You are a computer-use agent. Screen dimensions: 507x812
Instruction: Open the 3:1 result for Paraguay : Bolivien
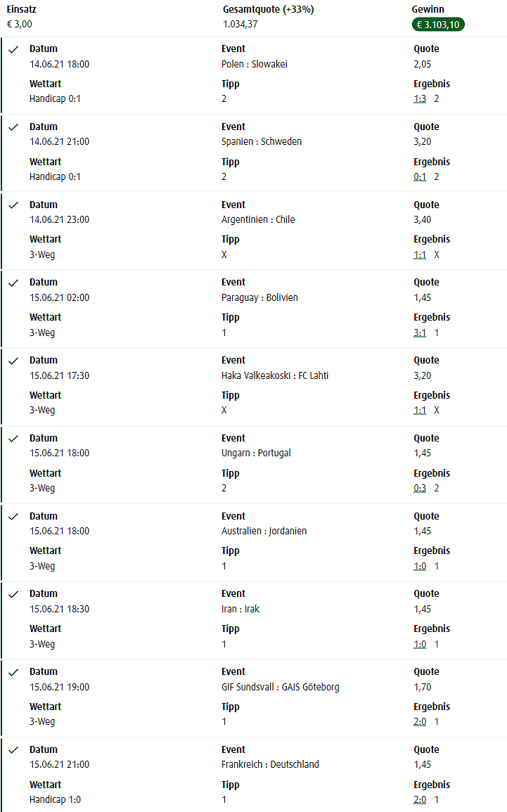coord(420,333)
